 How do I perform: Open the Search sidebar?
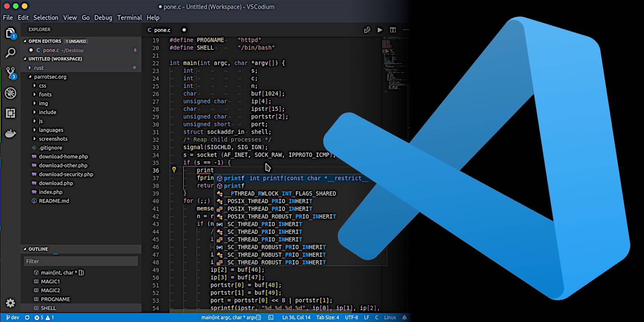click(11, 53)
